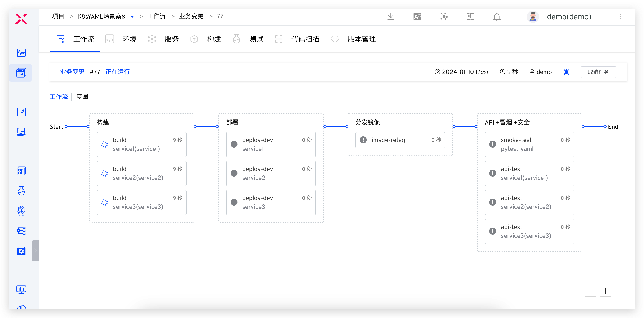This screenshot has width=644, height=318.
Task: Open the notification bell
Action: click(497, 17)
